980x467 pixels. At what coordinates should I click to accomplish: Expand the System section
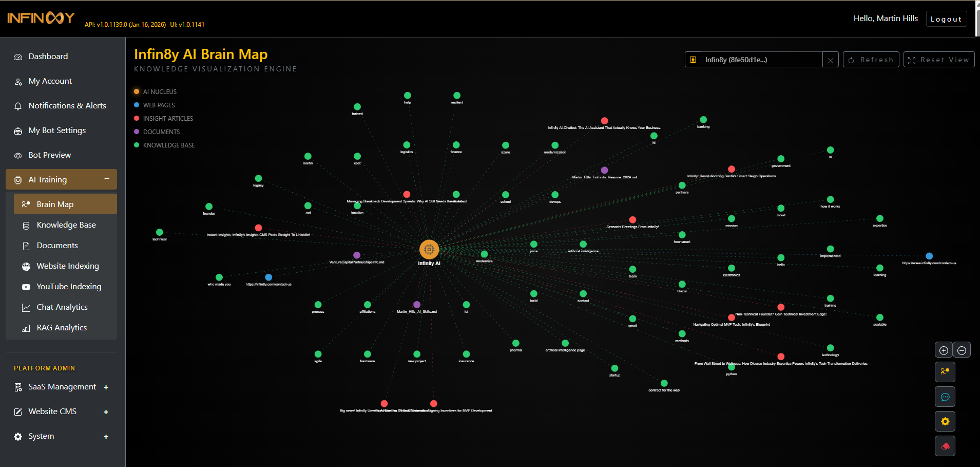coord(62,436)
